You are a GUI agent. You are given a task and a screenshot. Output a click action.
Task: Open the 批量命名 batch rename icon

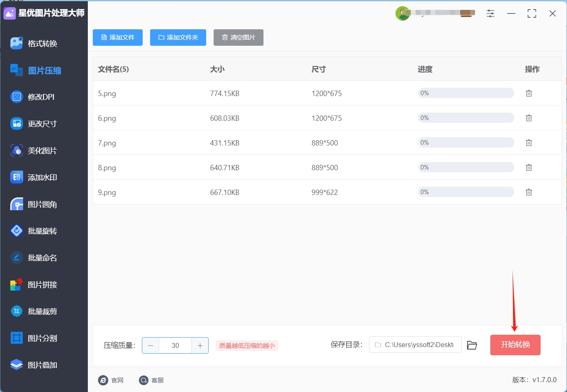tap(16, 258)
